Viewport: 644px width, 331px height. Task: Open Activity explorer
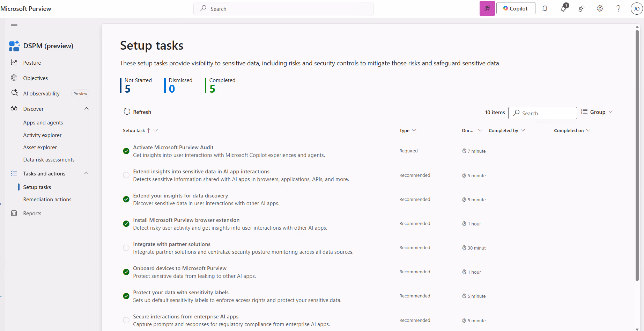point(42,135)
